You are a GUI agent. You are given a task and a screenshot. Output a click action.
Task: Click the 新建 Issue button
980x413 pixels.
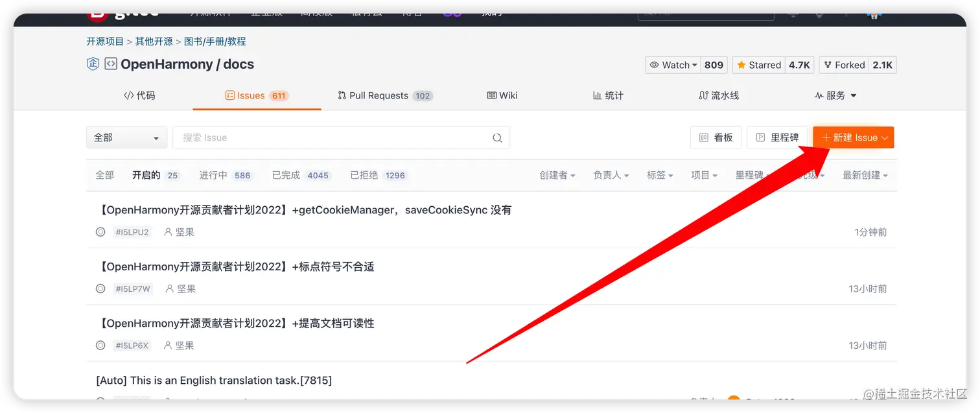point(854,137)
